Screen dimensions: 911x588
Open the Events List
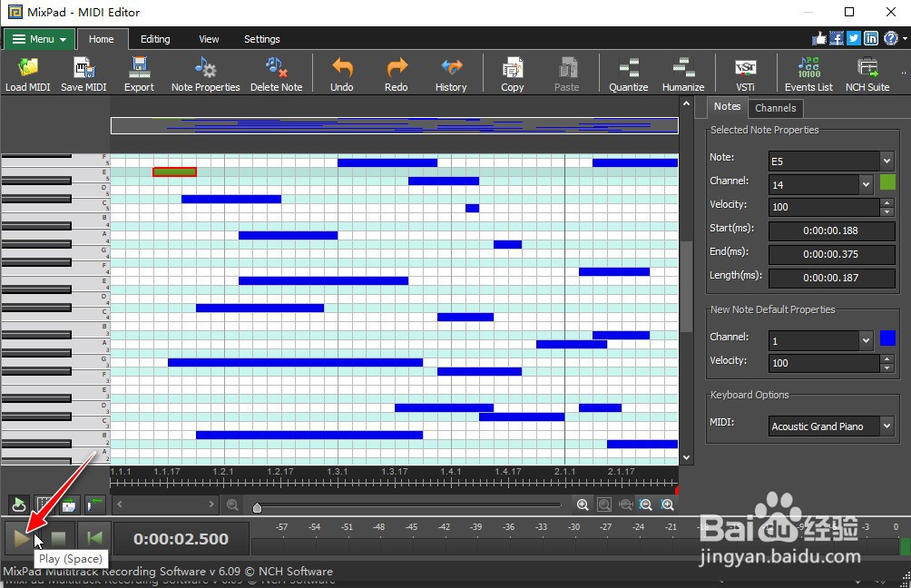(x=808, y=73)
